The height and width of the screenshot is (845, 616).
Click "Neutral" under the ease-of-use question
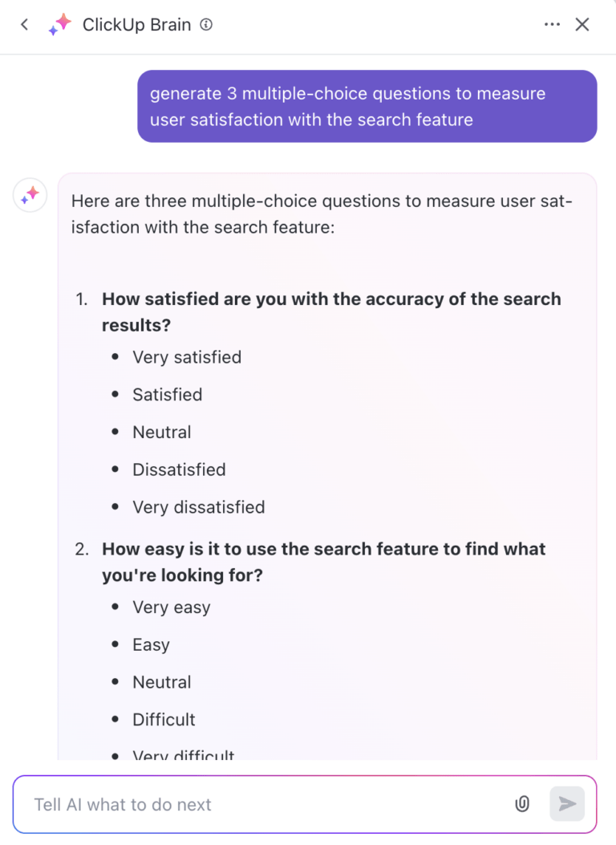162,682
